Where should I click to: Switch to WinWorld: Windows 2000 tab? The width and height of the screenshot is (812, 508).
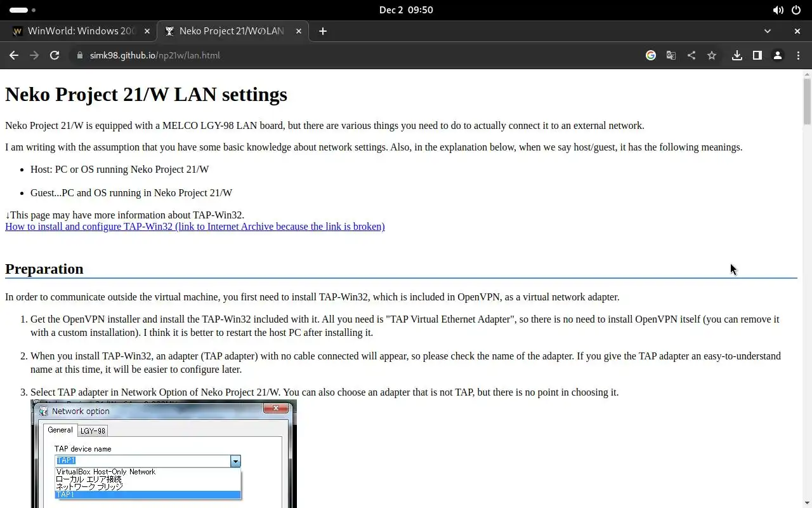(x=81, y=30)
